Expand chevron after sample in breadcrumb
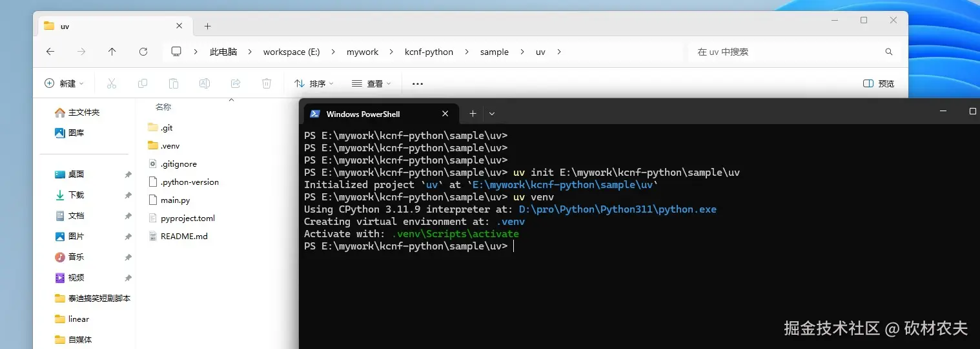 522,52
